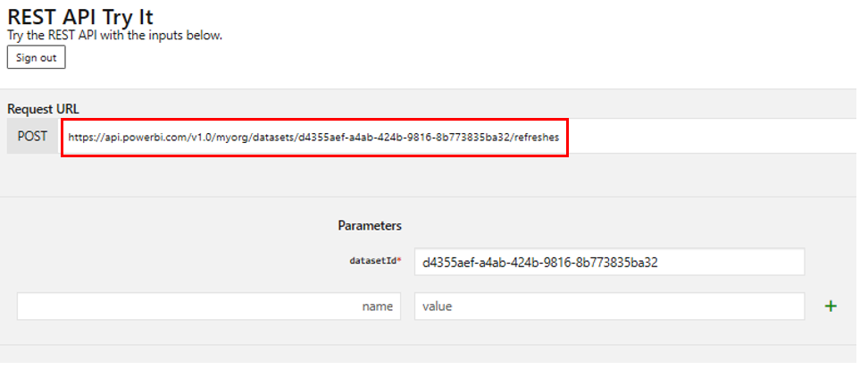Click the green plus add-parameter icon
The height and width of the screenshot is (378, 868).
[830, 307]
